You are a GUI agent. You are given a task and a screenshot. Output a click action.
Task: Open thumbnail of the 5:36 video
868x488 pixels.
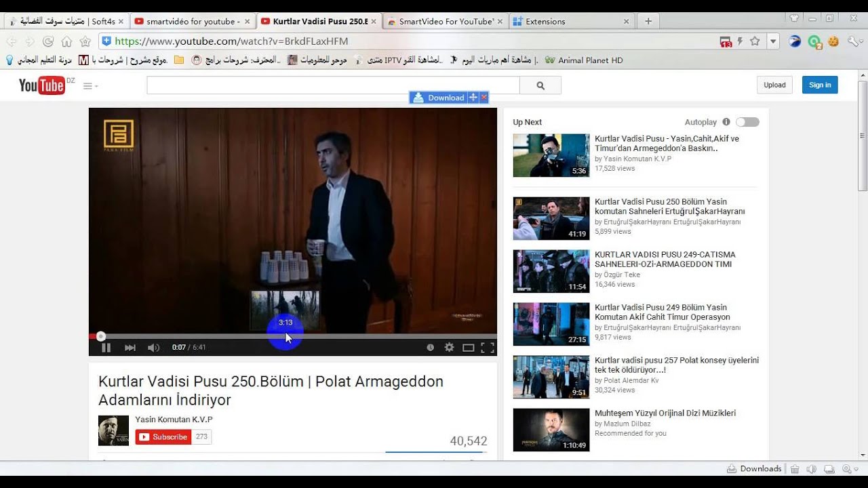pos(551,155)
